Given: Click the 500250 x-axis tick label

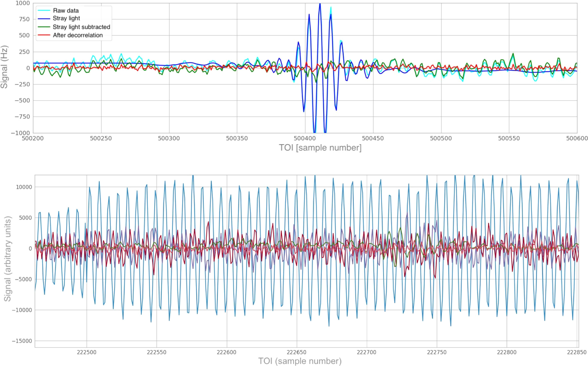Looking at the screenshot, I should click(101, 138).
